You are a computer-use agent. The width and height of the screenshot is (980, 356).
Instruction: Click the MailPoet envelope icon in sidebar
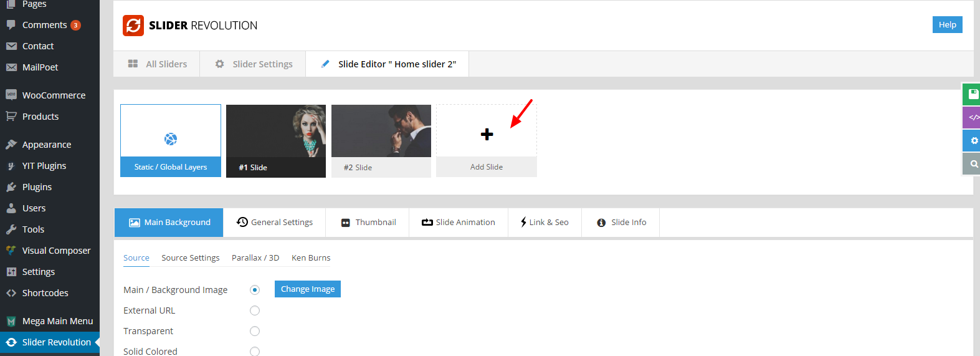point(11,67)
